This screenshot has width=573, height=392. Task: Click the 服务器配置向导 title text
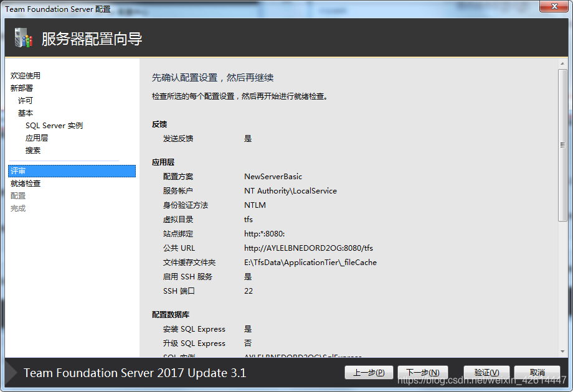coord(92,39)
